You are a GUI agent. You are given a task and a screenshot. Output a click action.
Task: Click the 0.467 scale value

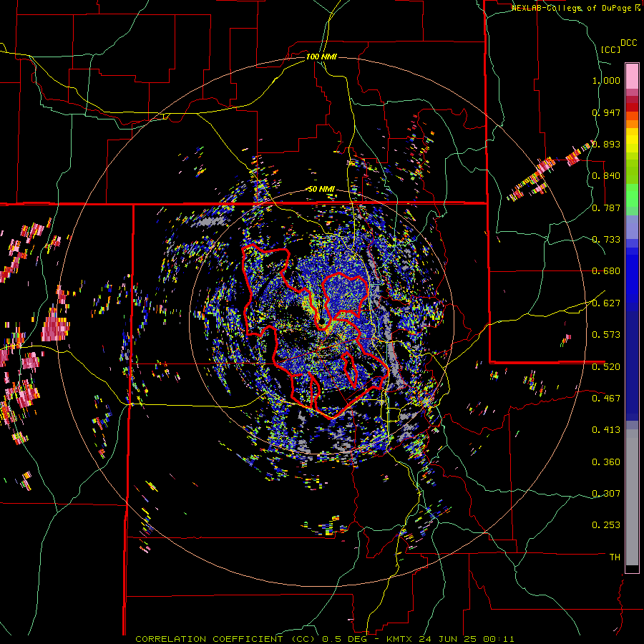(606, 398)
